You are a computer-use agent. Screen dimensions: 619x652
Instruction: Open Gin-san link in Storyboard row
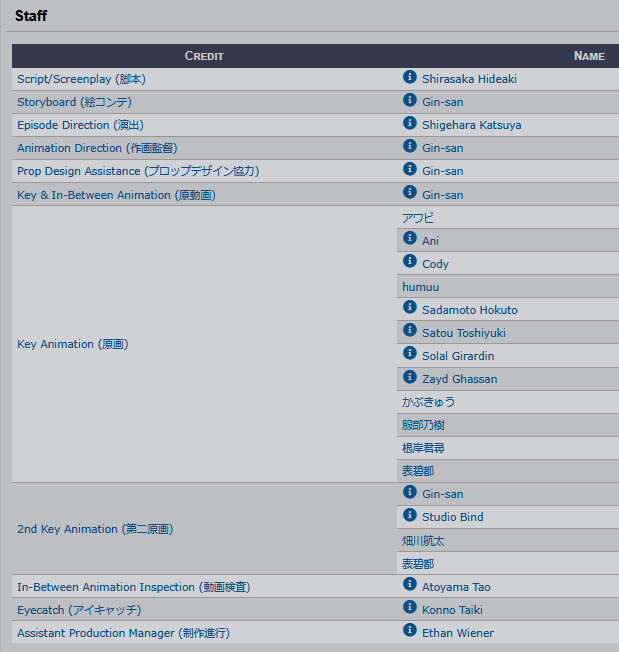pos(443,102)
